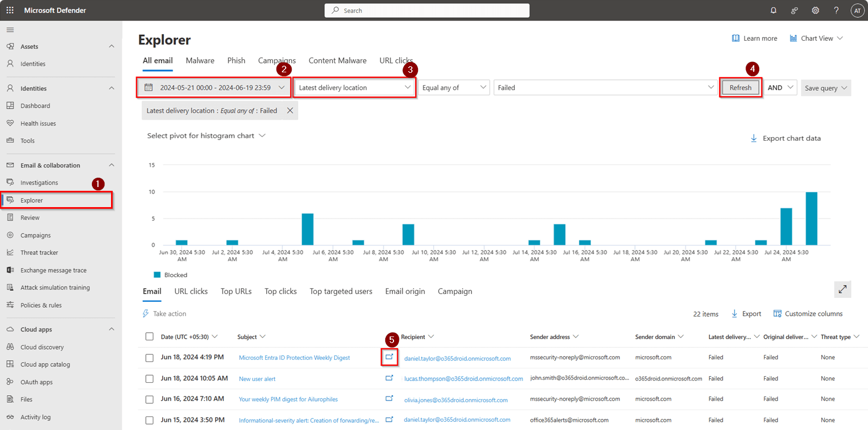This screenshot has height=430, width=868.
Task: Sort by the Sender address column header
Action: tap(554, 337)
